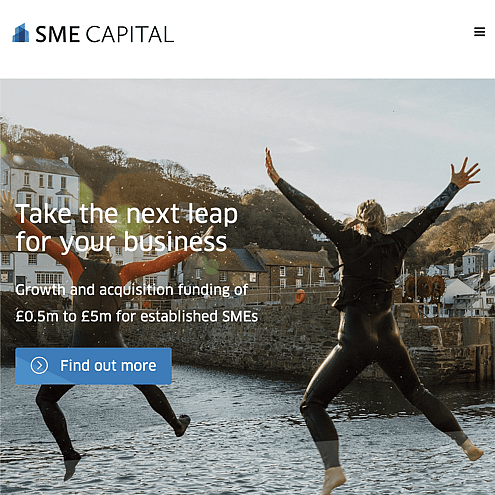Click the raised hand at the top right

[466, 173]
